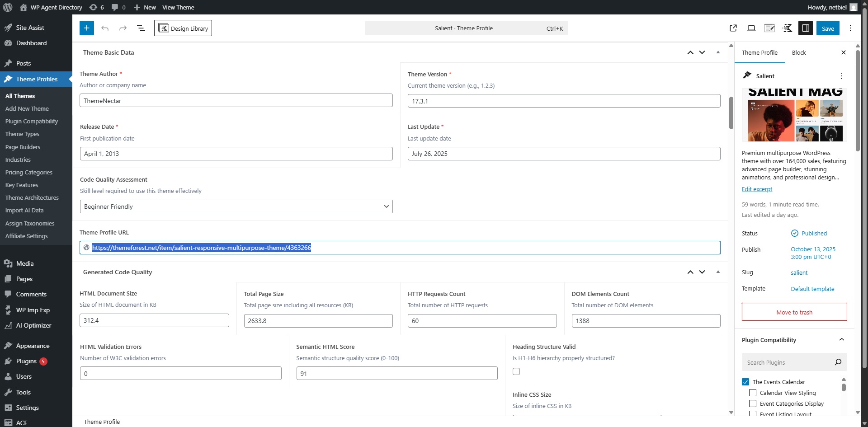Viewport: 868px width, 427px height.
Task: Uncheck The Events Calendar plugin
Action: tap(745, 382)
